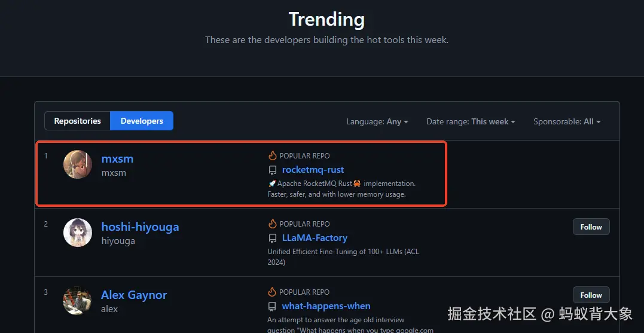Open Alex Gaynor's avatar picture
The height and width of the screenshot is (333, 644).
78,301
